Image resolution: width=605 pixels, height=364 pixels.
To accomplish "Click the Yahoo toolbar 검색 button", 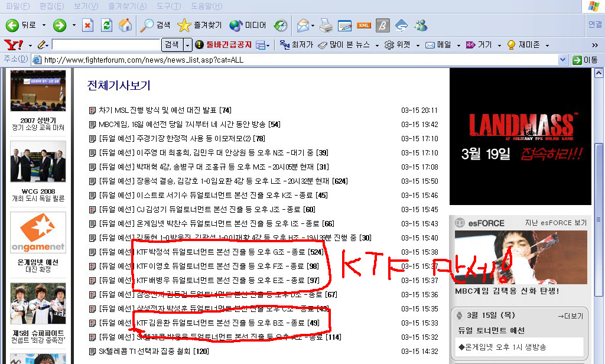I will 172,45.
